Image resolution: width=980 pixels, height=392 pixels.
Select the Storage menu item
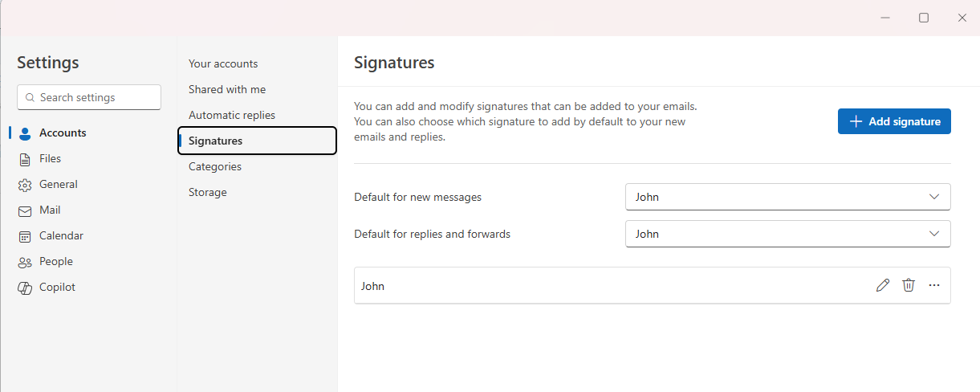[x=208, y=192]
